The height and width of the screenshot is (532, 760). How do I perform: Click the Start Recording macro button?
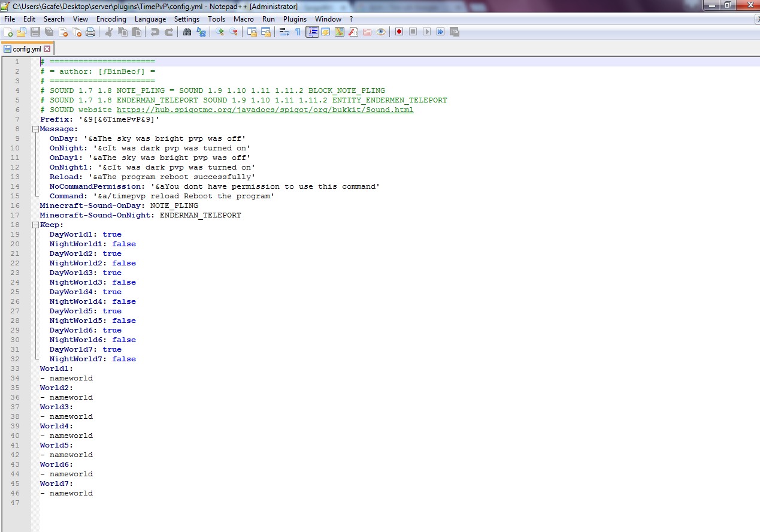click(399, 32)
